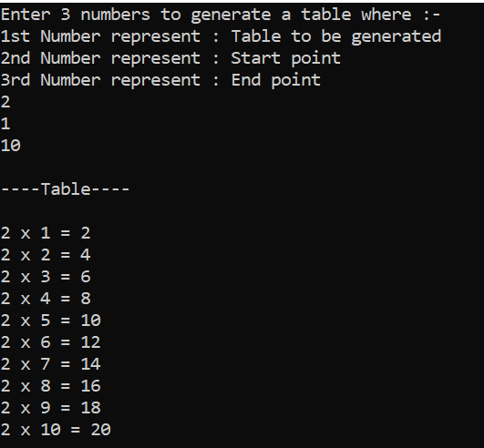
Task: Click the '2 x 8 = 16' row
Action: click(51, 386)
